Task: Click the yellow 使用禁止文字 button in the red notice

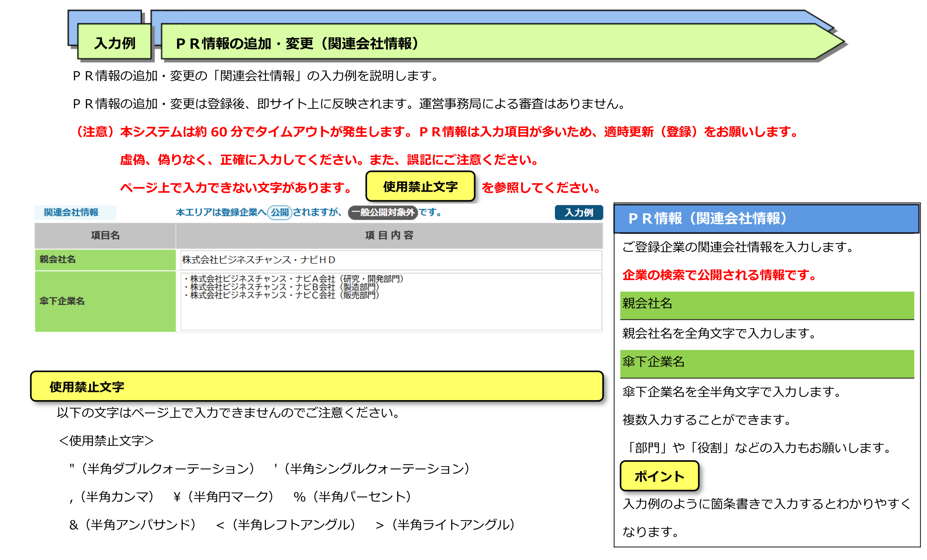Action: [420, 186]
